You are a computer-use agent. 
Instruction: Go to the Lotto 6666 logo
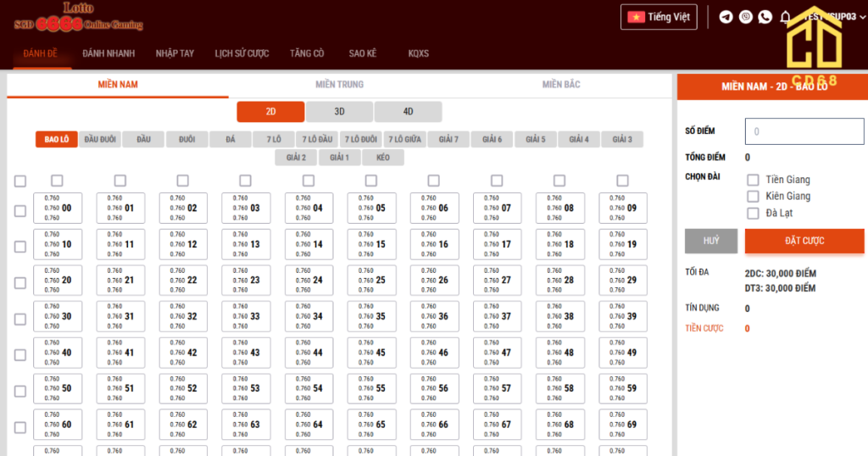tap(78, 17)
